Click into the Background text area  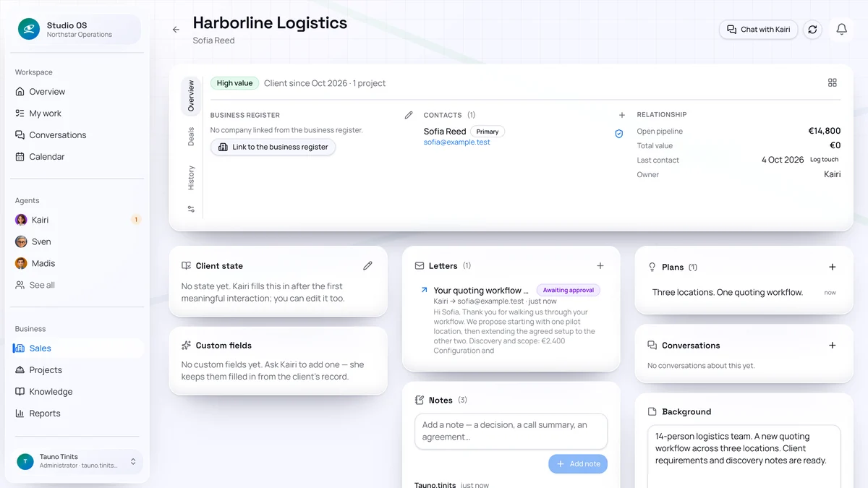coord(744,456)
